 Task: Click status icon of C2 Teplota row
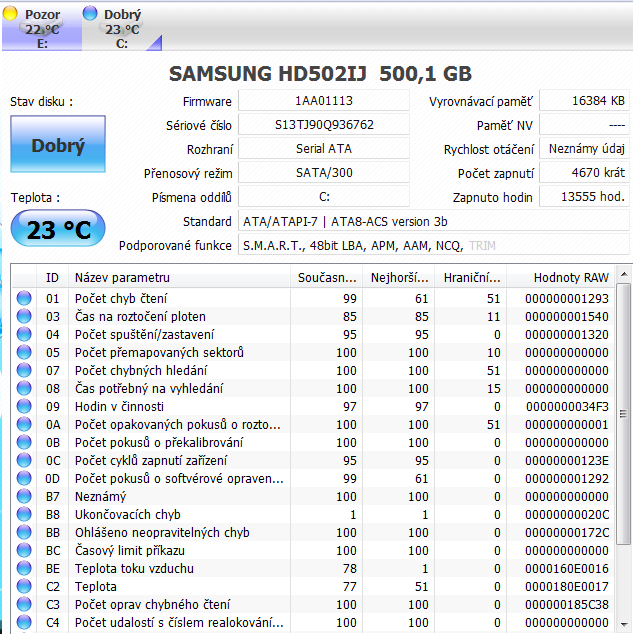pos(24,586)
